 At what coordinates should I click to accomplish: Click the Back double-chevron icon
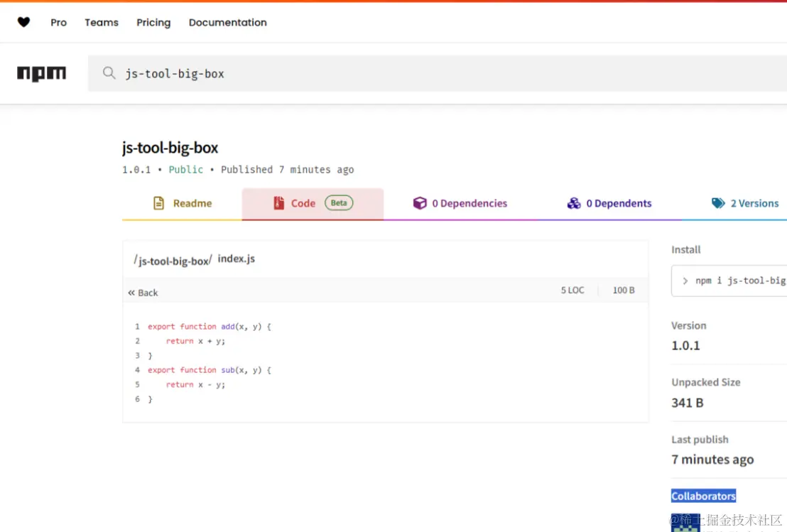click(x=131, y=293)
